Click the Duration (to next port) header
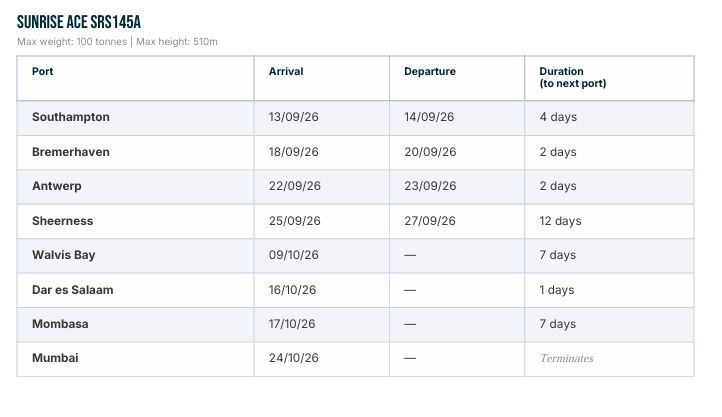722x417 pixels. [x=573, y=77]
